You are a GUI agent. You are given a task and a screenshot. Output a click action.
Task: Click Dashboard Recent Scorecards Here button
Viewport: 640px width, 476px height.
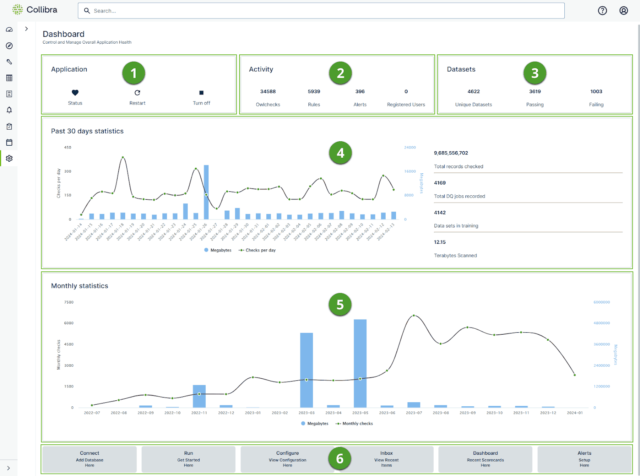click(x=485, y=459)
